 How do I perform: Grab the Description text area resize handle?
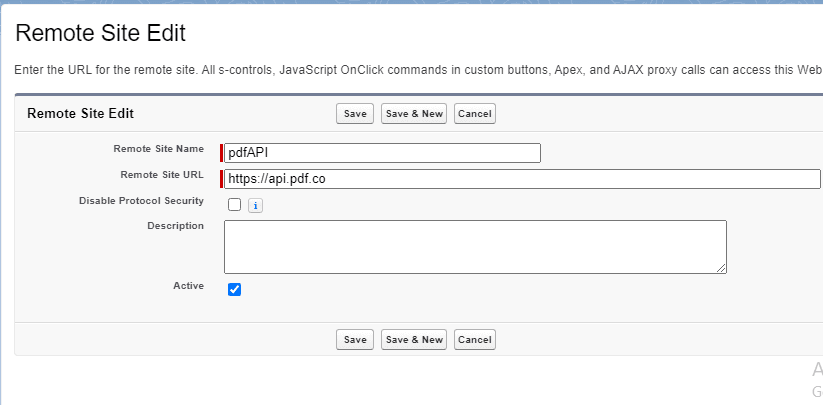[x=721, y=268]
